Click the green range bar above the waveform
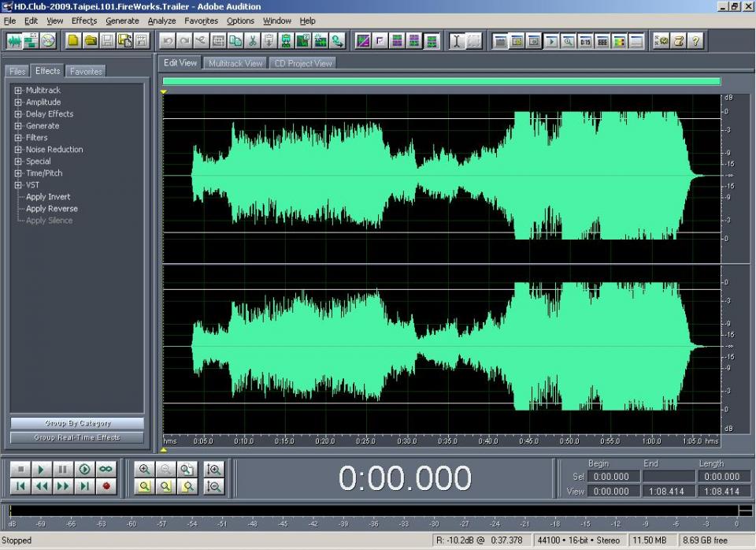 [x=441, y=81]
